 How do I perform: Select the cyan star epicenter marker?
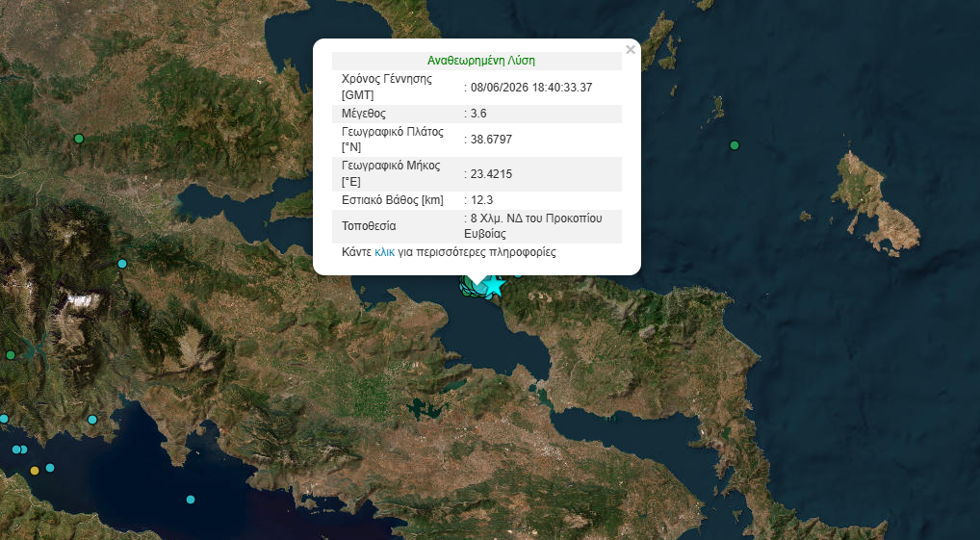[495, 285]
